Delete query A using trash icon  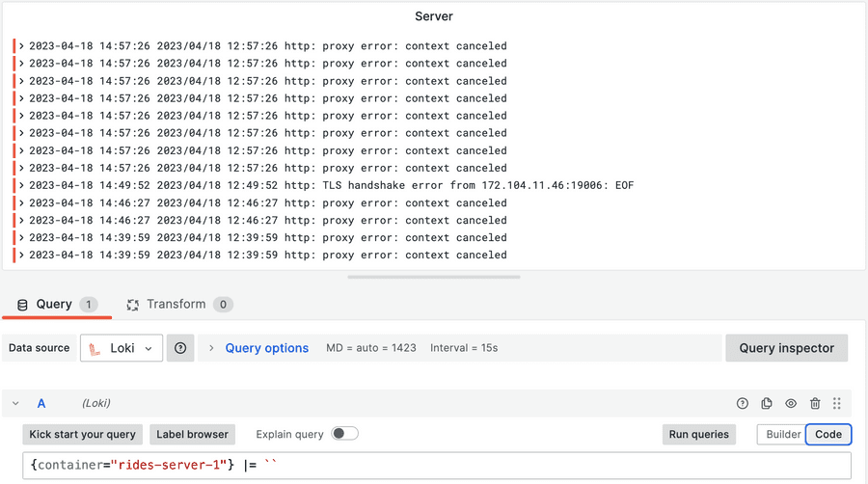(815, 404)
